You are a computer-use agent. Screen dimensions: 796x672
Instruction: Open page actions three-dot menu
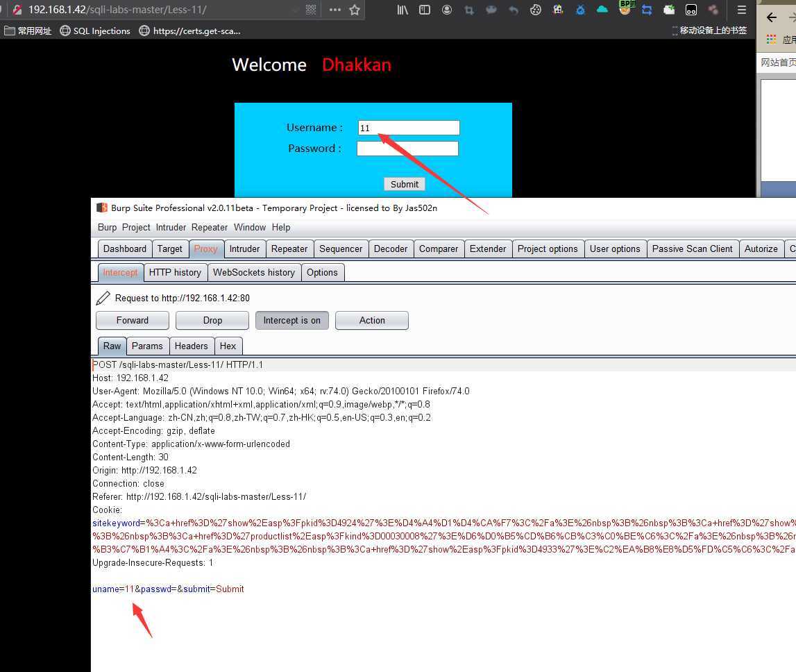pos(335,10)
